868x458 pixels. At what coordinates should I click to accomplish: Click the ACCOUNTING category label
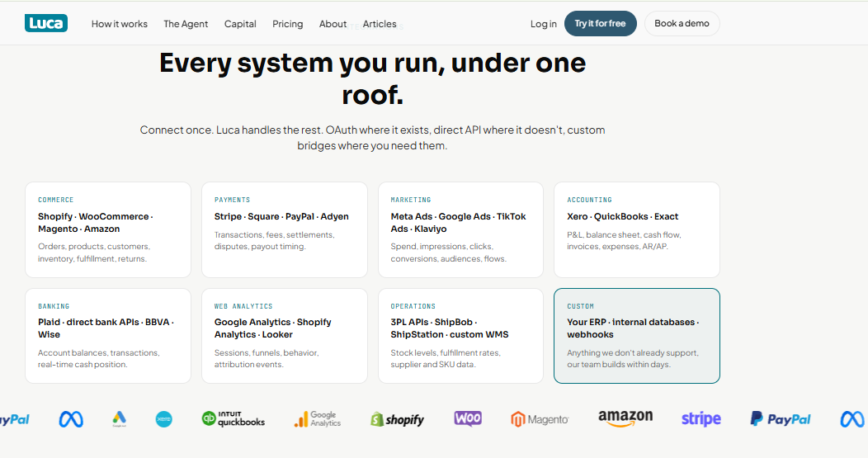point(589,200)
